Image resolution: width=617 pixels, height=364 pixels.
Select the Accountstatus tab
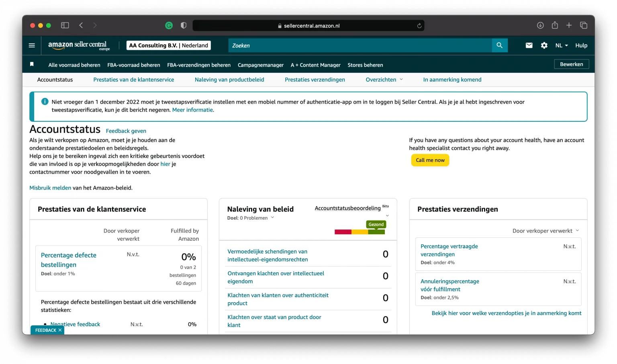55,80
